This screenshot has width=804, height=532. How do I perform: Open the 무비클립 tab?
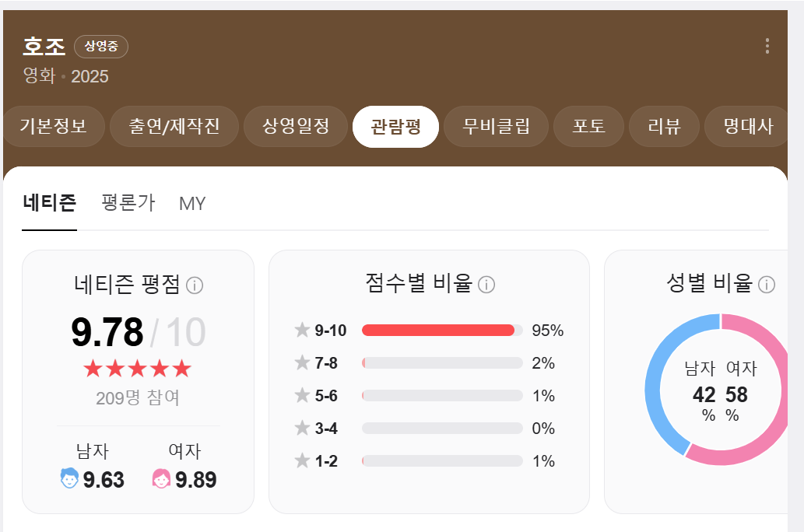coord(496,125)
